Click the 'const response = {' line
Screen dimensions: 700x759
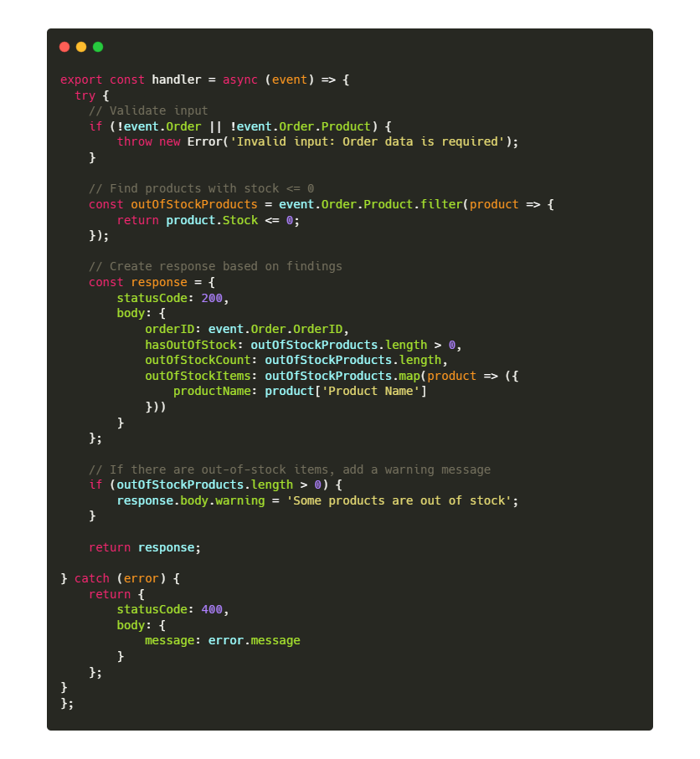click(152, 282)
